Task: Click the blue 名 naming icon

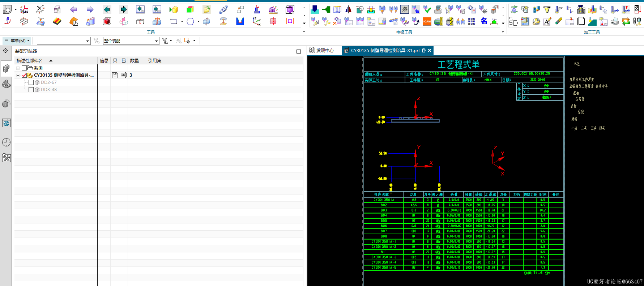Action: pos(483,21)
